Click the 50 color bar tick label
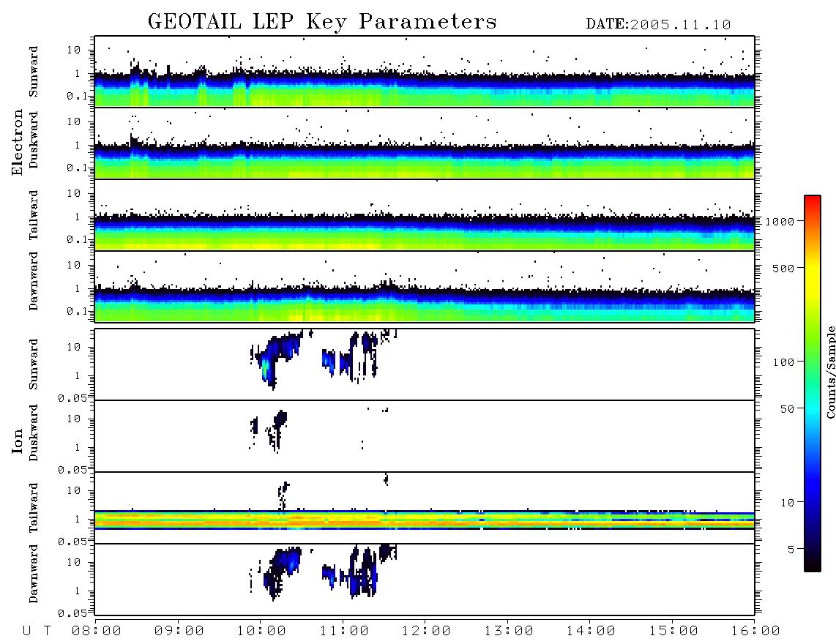Image resolution: width=836 pixels, height=644 pixels. pyautogui.click(x=787, y=409)
